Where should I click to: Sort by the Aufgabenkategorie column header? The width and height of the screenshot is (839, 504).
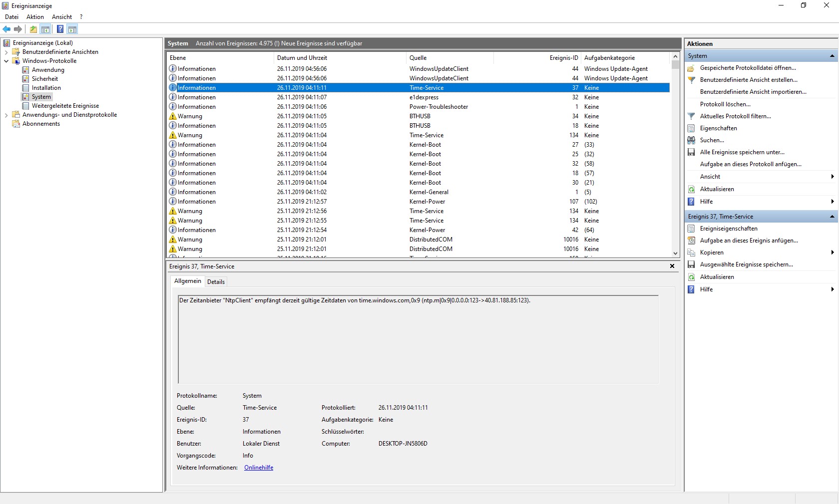pos(626,58)
